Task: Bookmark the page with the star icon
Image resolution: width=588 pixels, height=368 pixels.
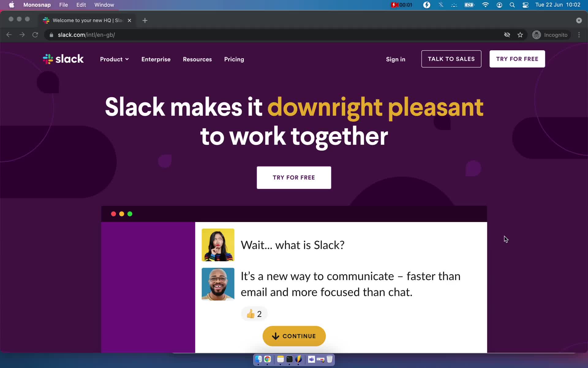Action: click(520, 35)
